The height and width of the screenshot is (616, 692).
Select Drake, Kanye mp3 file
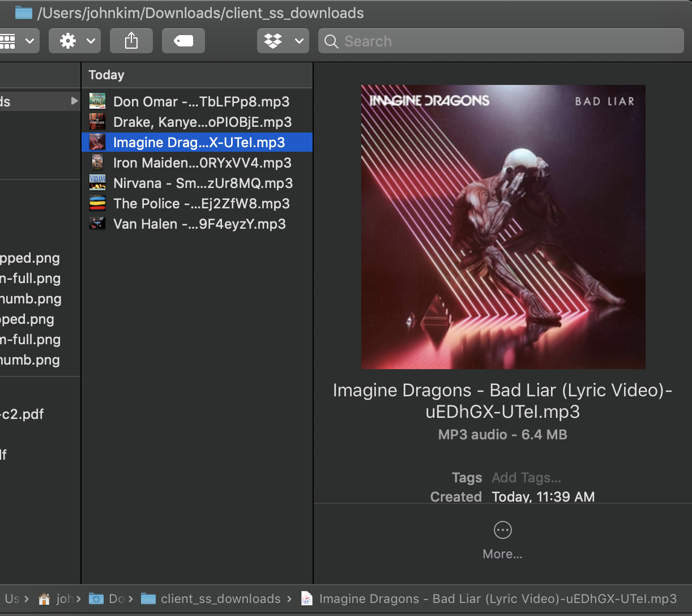(x=197, y=122)
